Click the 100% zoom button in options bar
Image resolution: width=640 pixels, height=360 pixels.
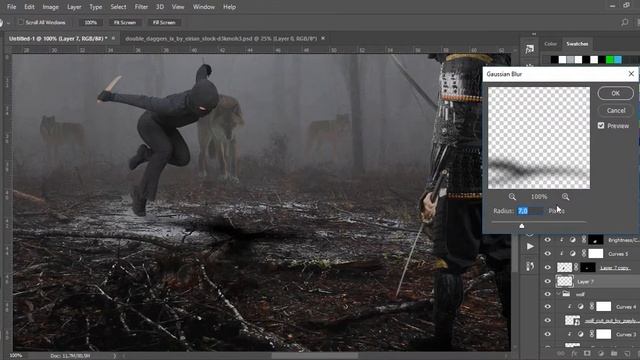point(90,22)
